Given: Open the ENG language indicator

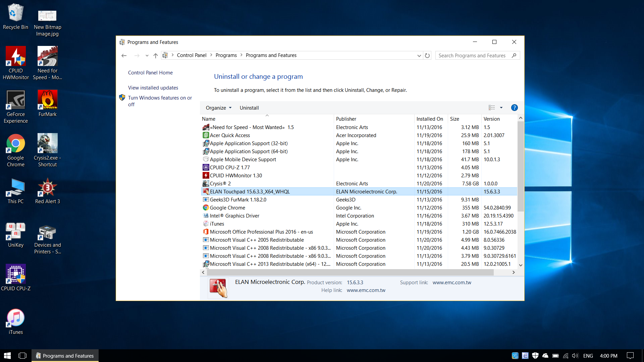Looking at the screenshot, I should 588,356.
